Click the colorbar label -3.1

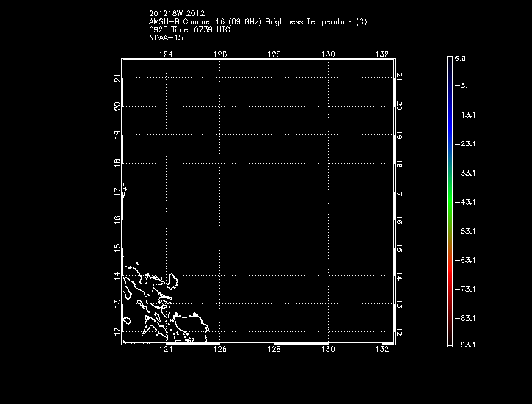coord(463,85)
